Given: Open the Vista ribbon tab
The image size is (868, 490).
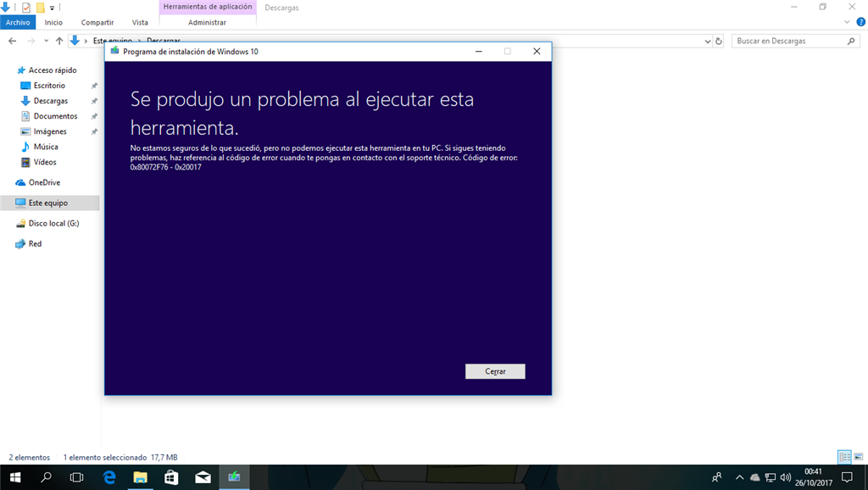Looking at the screenshot, I should point(140,22).
